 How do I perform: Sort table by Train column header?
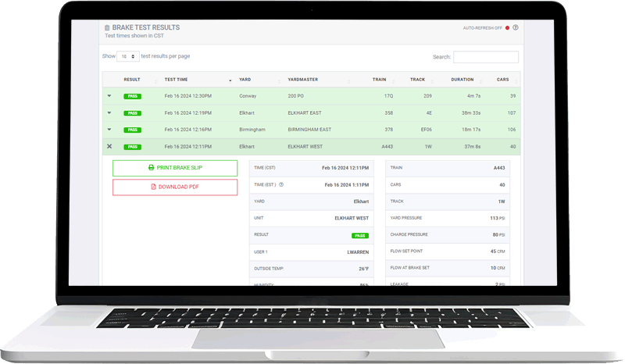point(379,80)
